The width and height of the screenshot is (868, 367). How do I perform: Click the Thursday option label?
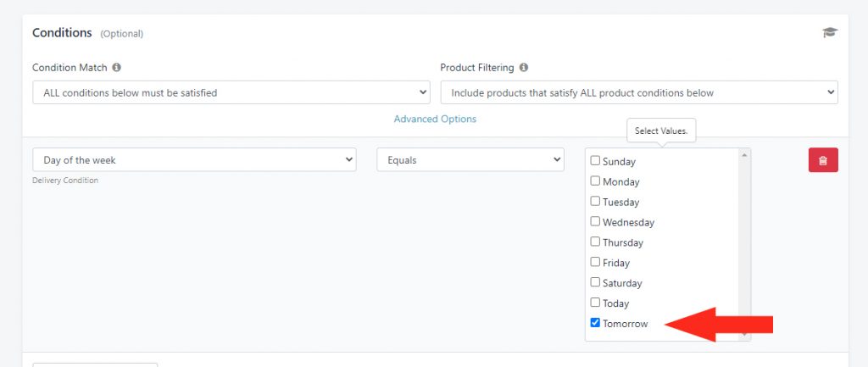tap(623, 242)
